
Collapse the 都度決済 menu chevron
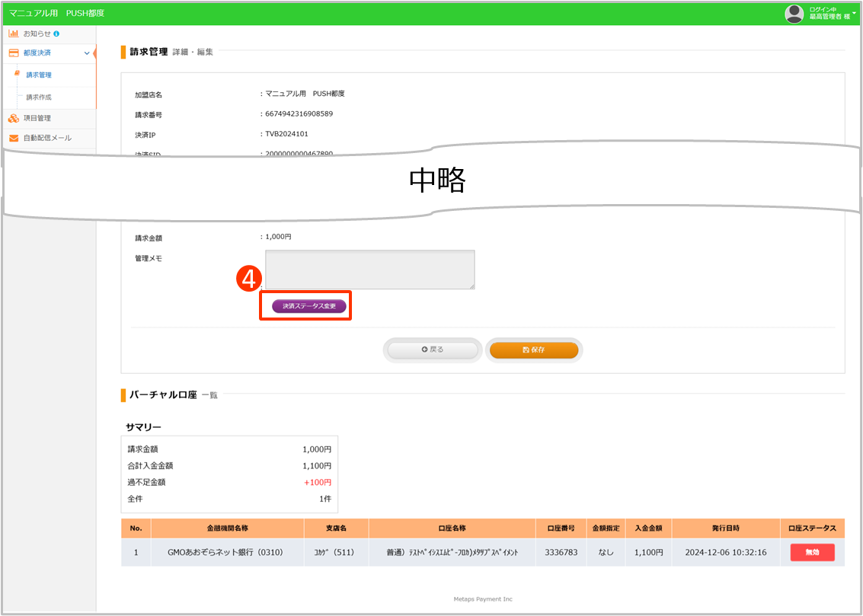tap(86, 53)
